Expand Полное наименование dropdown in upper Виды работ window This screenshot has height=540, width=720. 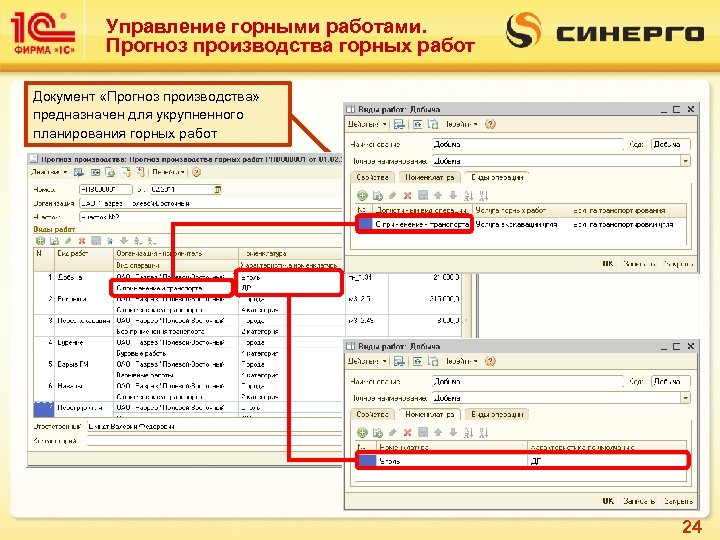686,161
